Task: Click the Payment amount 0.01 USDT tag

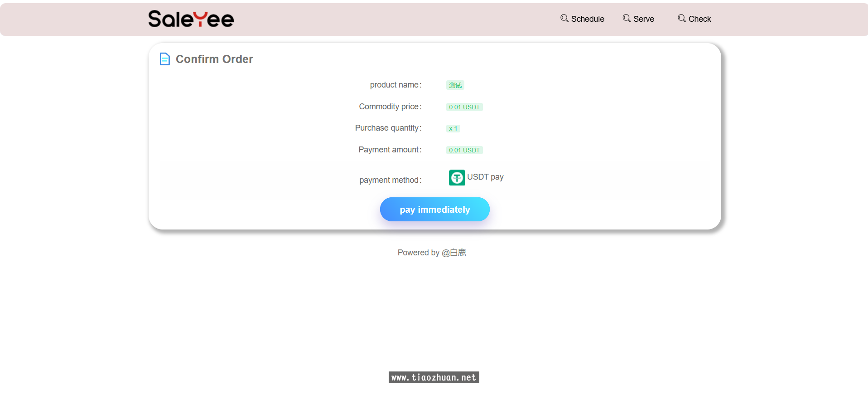Action: [x=464, y=150]
